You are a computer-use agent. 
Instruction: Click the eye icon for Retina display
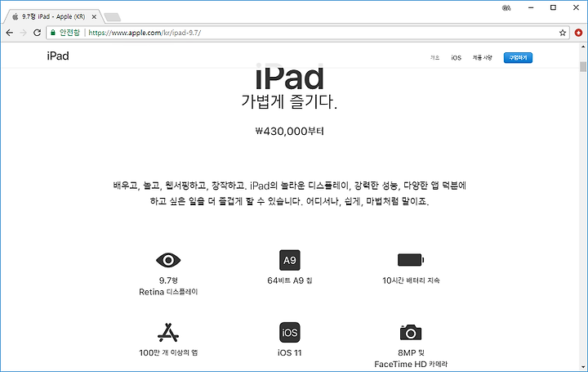click(x=168, y=260)
